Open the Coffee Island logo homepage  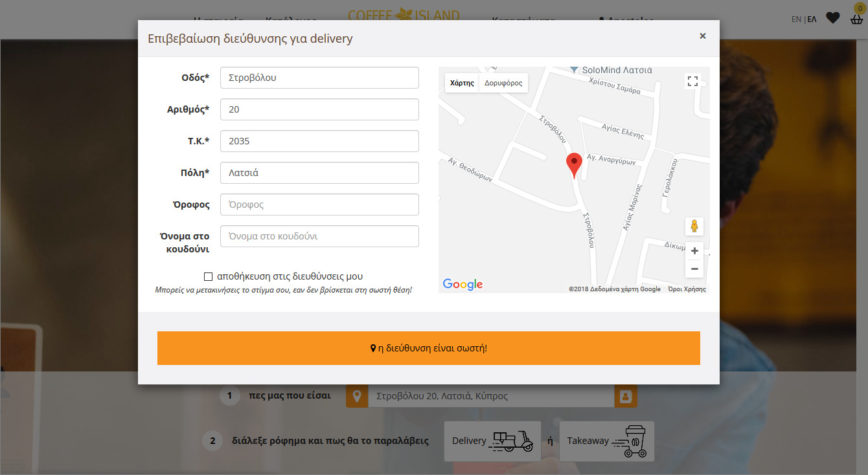404,16
